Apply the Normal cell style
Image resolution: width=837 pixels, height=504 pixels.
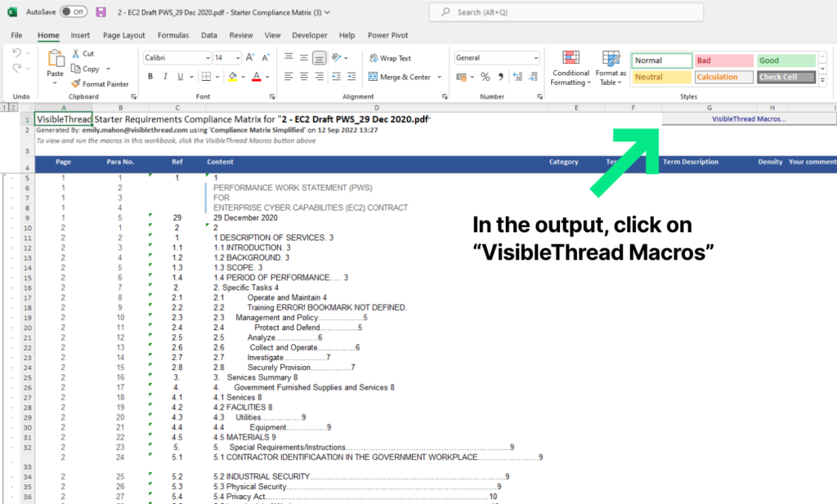(x=662, y=60)
